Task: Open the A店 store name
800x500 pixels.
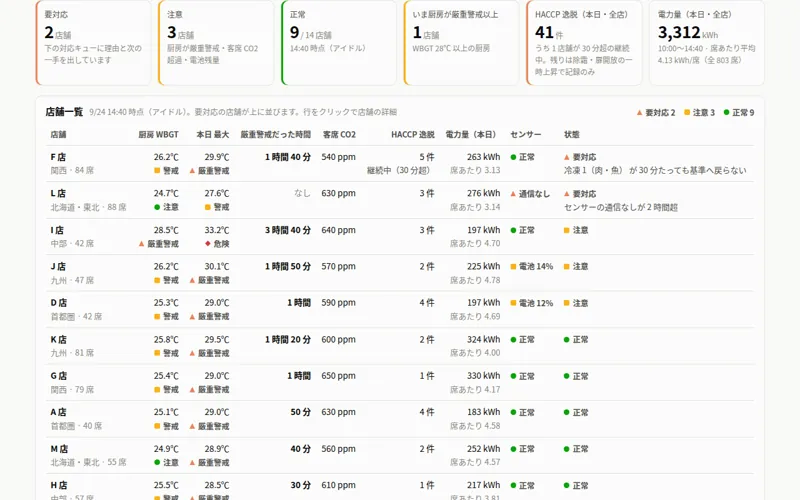Action: click(59, 412)
